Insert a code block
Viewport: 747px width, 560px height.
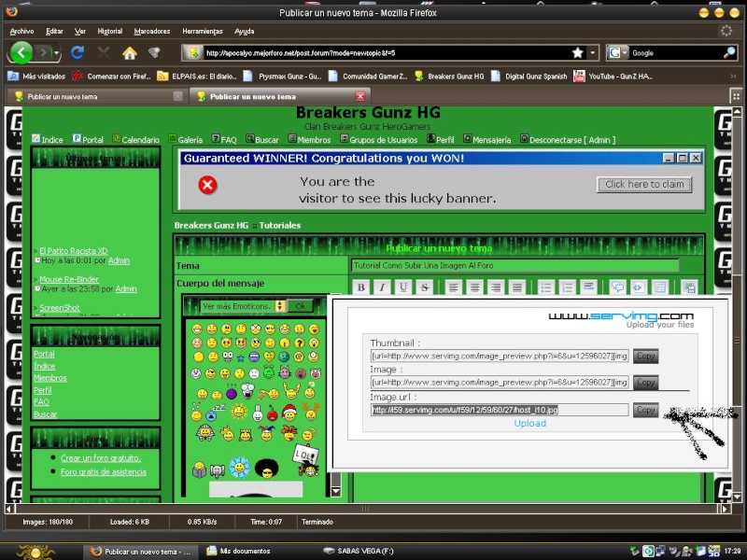pyautogui.click(x=639, y=287)
